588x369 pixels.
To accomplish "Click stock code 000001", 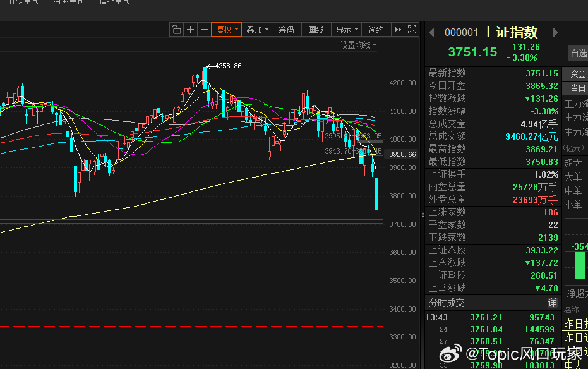I will click(461, 33).
